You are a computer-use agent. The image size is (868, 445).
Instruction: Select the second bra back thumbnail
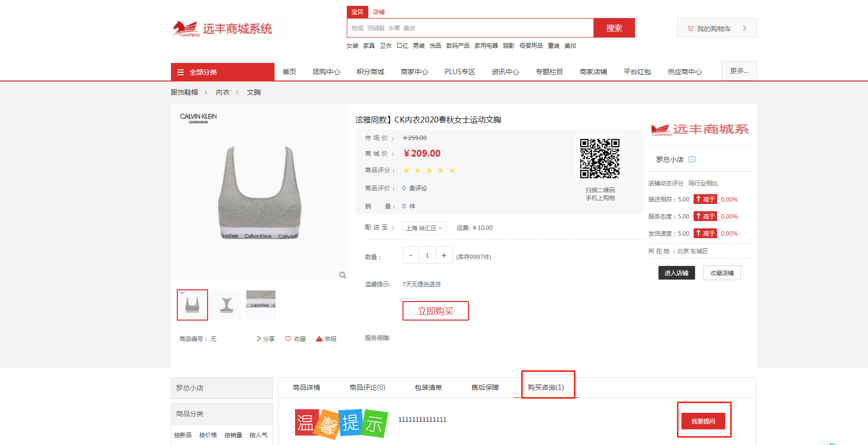[x=227, y=305]
